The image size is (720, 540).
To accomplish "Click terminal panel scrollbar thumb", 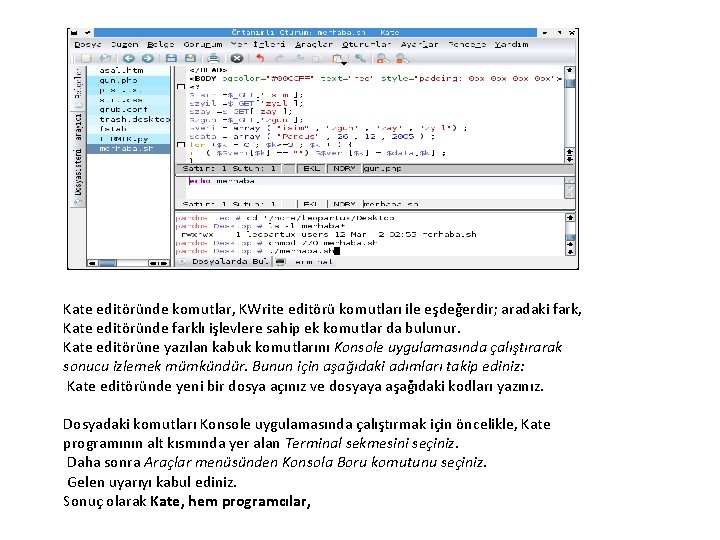I will (x=570, y=237).
